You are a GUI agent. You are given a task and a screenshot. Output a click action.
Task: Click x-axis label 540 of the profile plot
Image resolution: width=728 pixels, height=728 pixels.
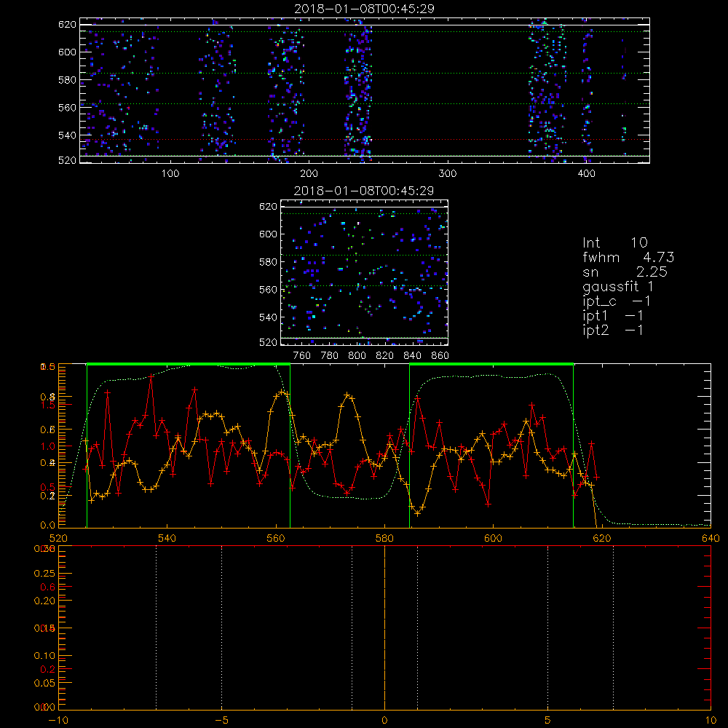point(167,538)
